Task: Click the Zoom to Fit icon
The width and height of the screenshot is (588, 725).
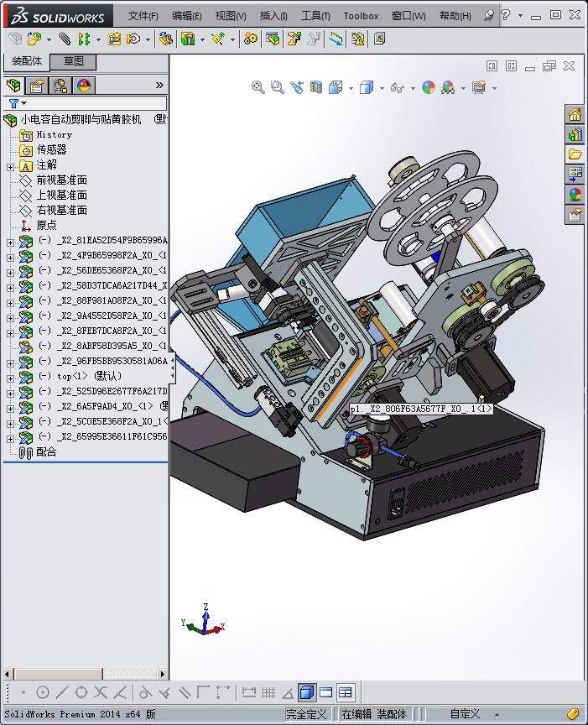Action: [x=258, y=87]
